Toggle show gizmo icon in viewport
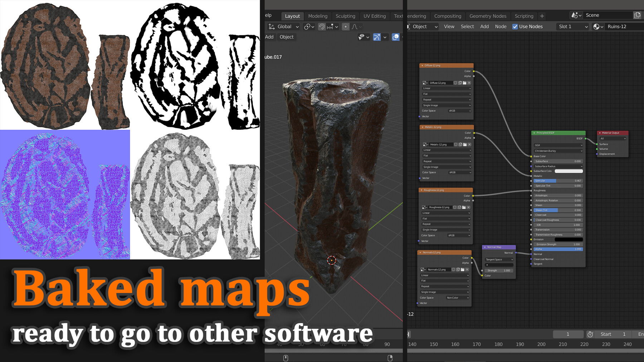644x362 pixels. [377, 37]
